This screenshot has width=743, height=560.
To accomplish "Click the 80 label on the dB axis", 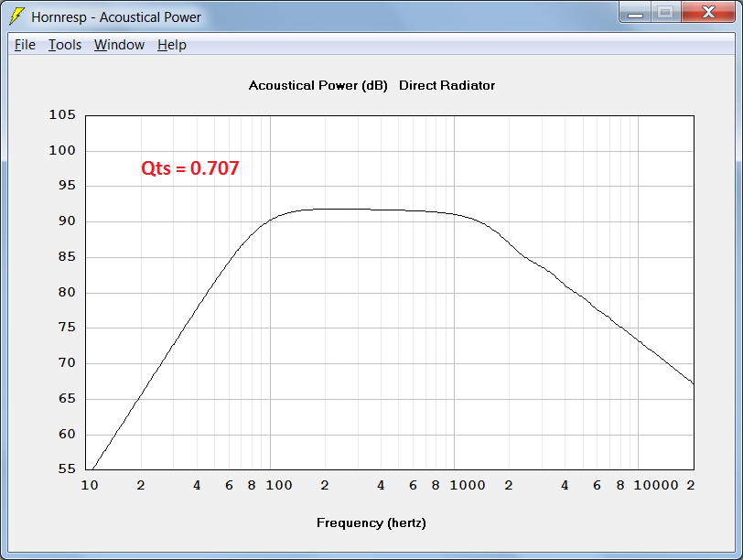I will coord(67,292).
